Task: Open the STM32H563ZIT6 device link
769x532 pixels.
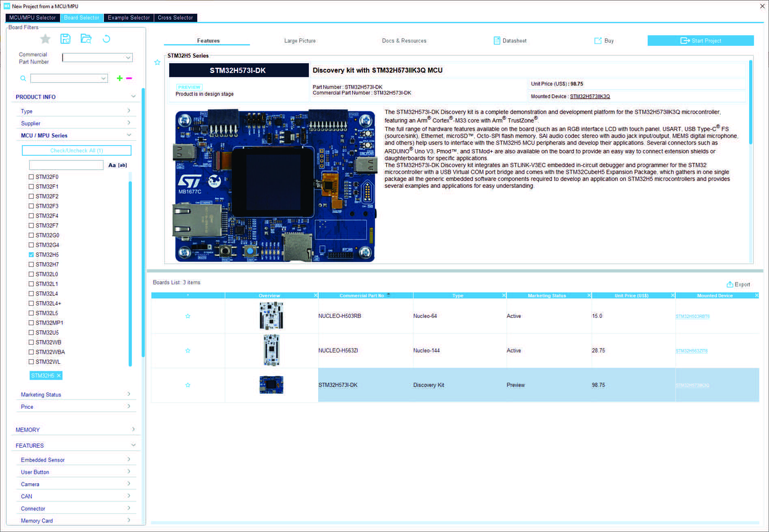Action: [691, 351]
